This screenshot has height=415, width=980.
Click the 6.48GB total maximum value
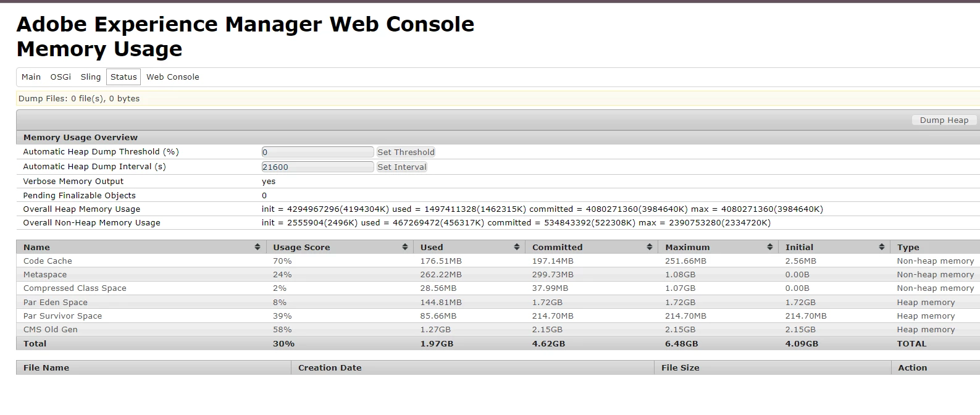point(681,344)
